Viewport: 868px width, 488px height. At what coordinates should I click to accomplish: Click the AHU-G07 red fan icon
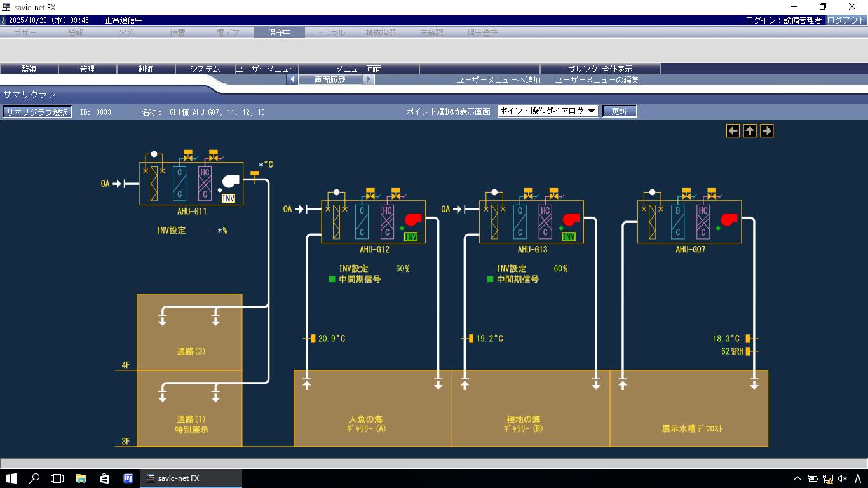coord(729,220)
